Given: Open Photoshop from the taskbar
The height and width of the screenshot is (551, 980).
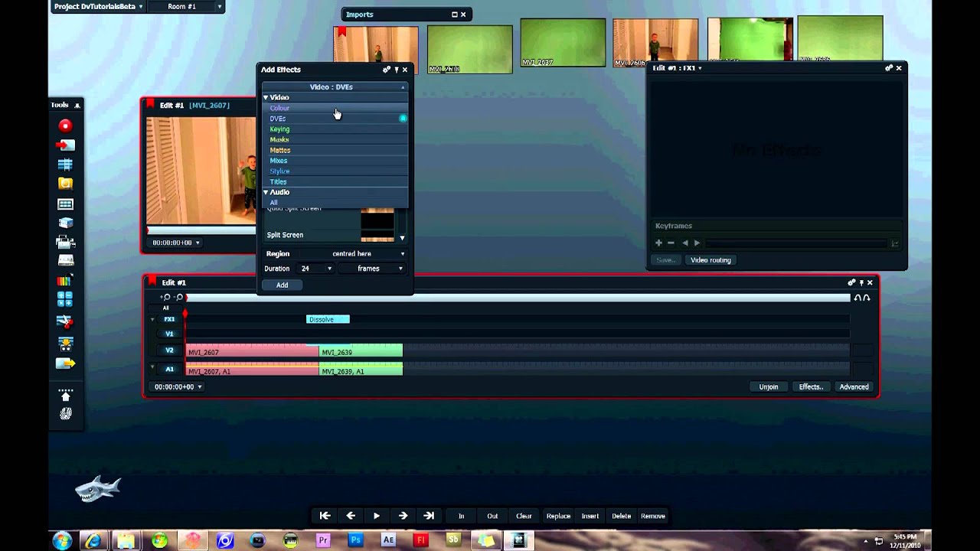Looking at the screenshot, I should coord(355,540).
